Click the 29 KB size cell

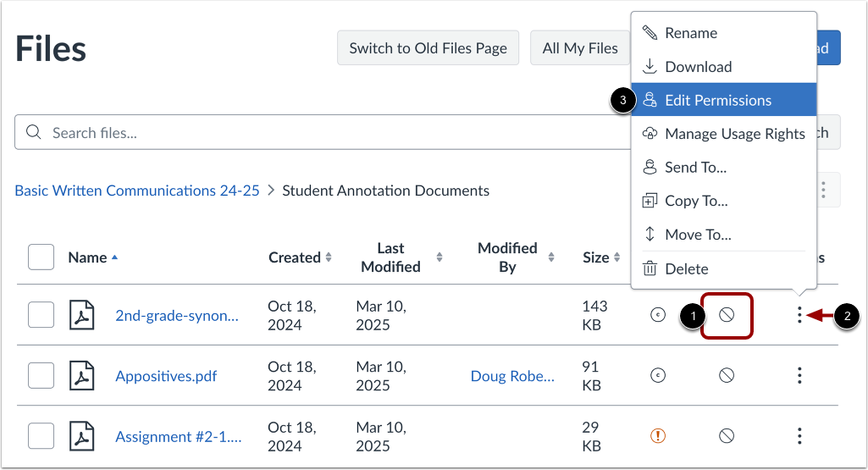click(591, 435)
